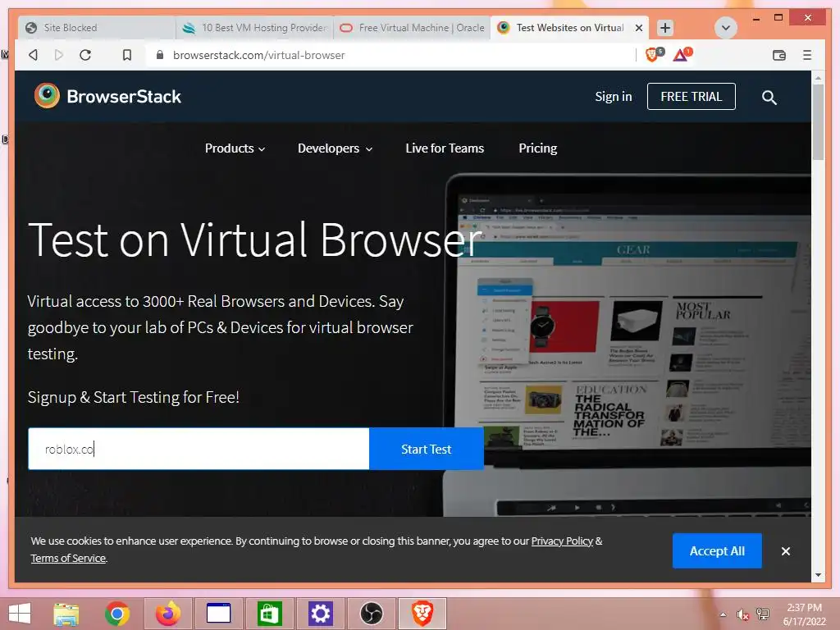Click the page vertical scrollbar thumb
This screenshot has height=630, width=840.
(x=818, y=122)
